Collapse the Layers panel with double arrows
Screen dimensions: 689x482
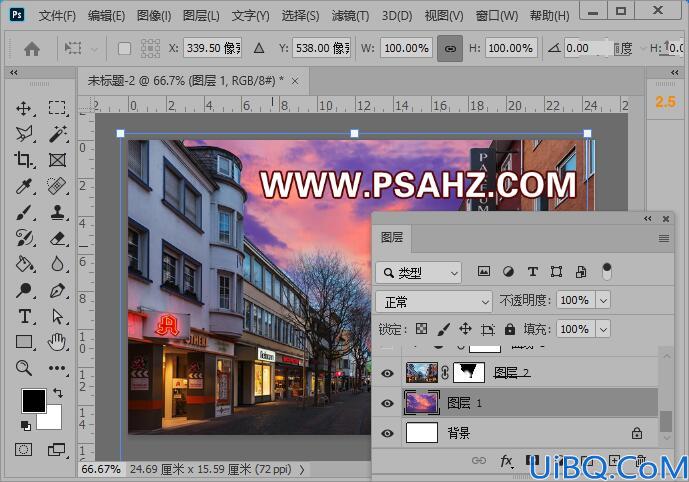pyautogui.click(x=648, y=218)
